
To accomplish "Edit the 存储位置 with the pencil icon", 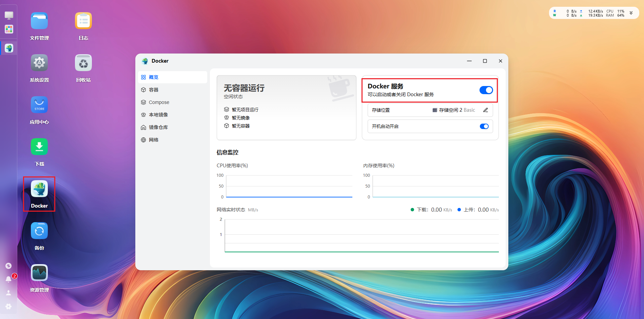I will coord(486,110).
